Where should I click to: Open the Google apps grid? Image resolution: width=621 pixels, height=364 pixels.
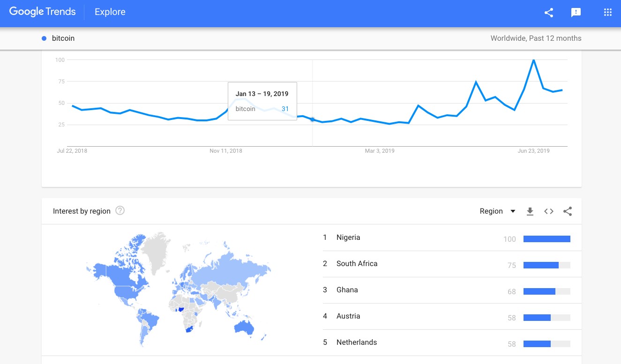click(x=608, y=13)
